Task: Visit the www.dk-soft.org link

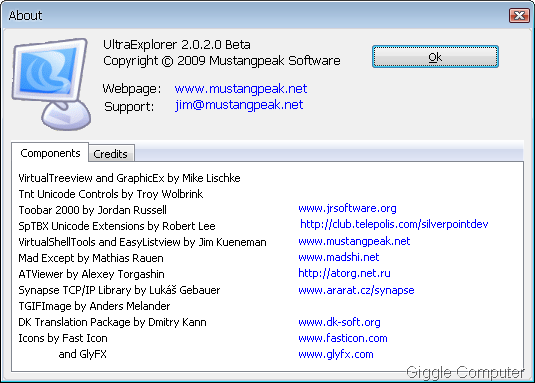Action: tap(339, 322)
